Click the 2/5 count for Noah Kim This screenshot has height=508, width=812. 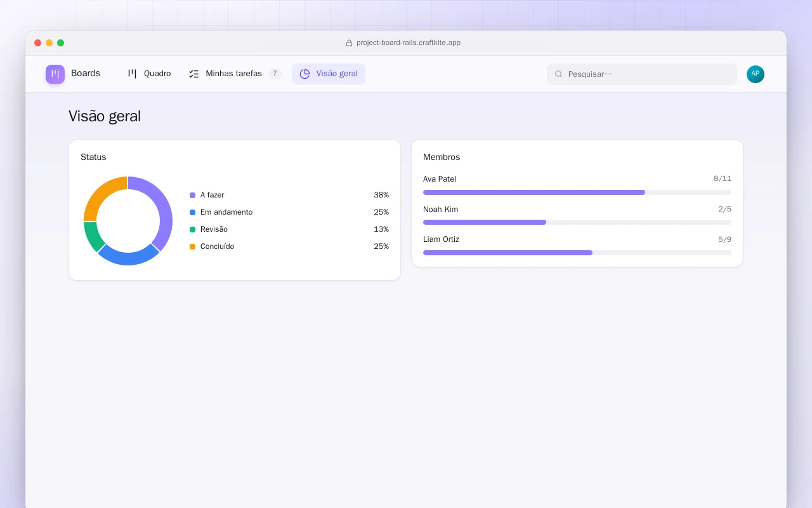(725, 210)
